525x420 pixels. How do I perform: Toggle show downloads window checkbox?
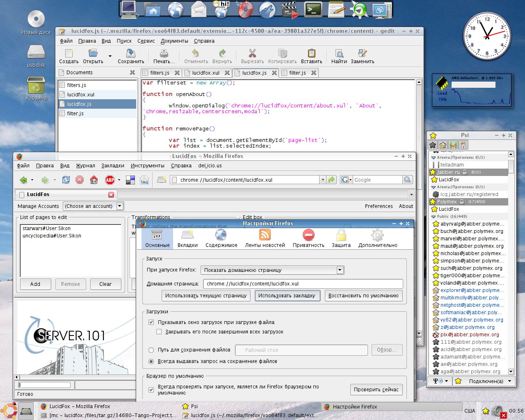point(151,322)
